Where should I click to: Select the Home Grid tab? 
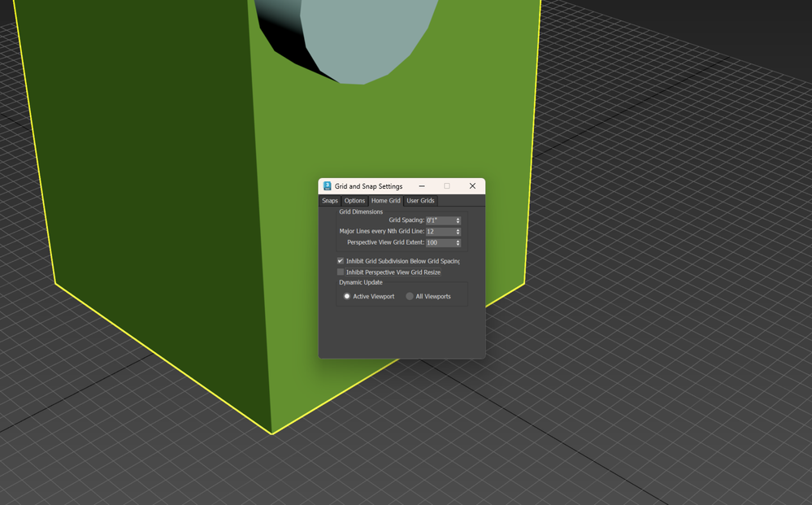coord(385,201)
